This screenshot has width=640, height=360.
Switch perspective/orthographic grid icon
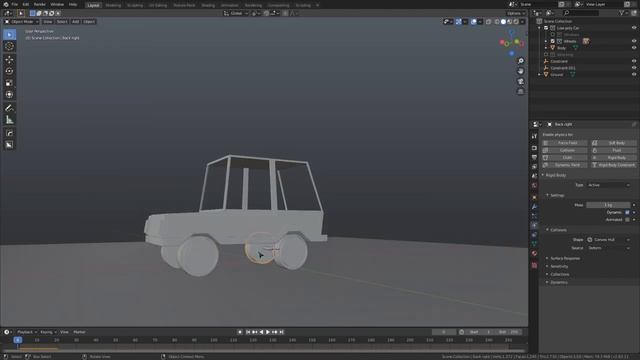coord(520,91)
